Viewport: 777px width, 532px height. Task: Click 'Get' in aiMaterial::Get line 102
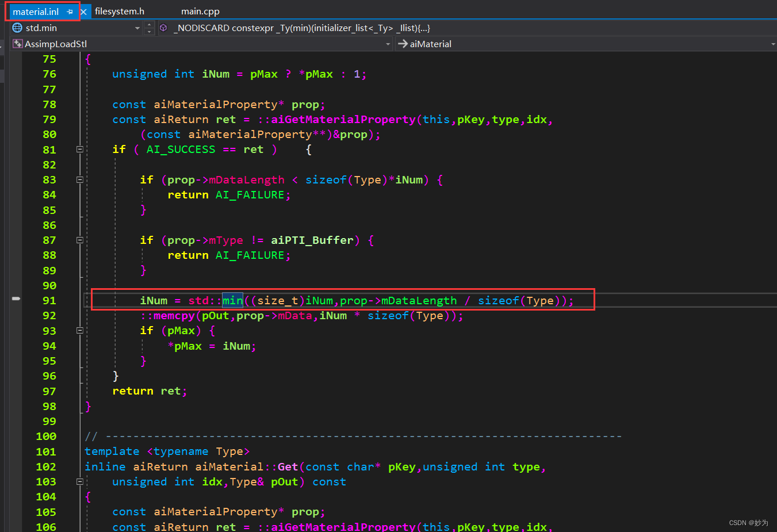288,466
